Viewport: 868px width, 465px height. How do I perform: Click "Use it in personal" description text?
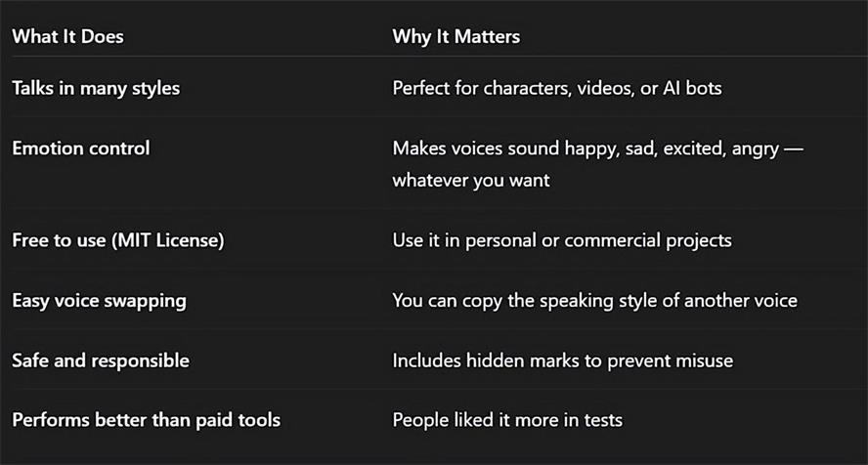(x=469, y=240)
